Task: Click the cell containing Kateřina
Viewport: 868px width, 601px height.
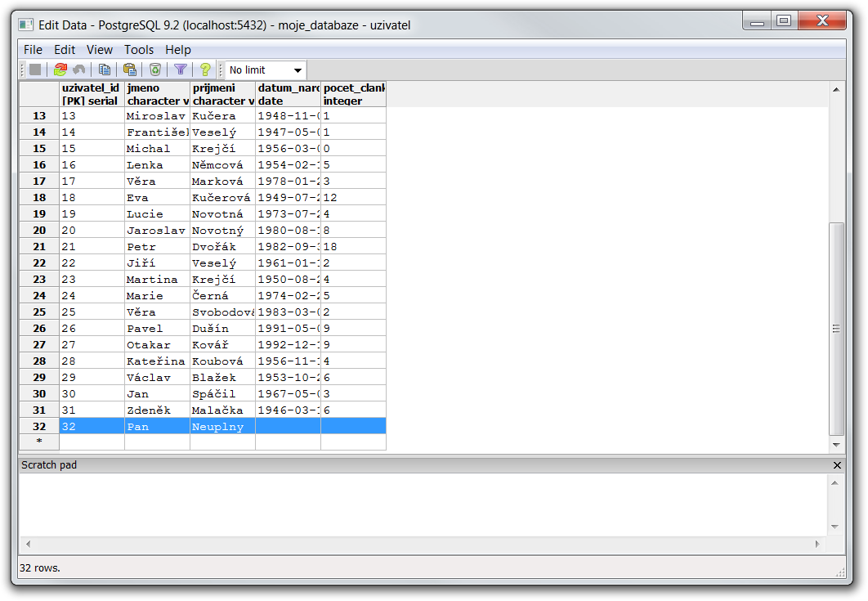Action: [x=157, y=361]
